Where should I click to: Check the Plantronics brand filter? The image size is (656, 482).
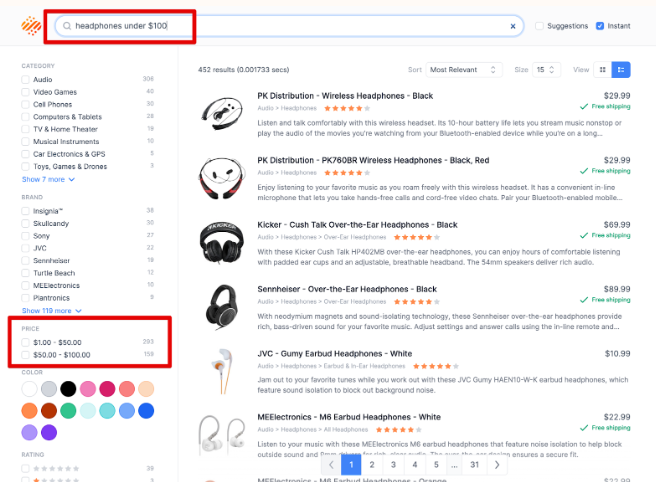(26, 298)
